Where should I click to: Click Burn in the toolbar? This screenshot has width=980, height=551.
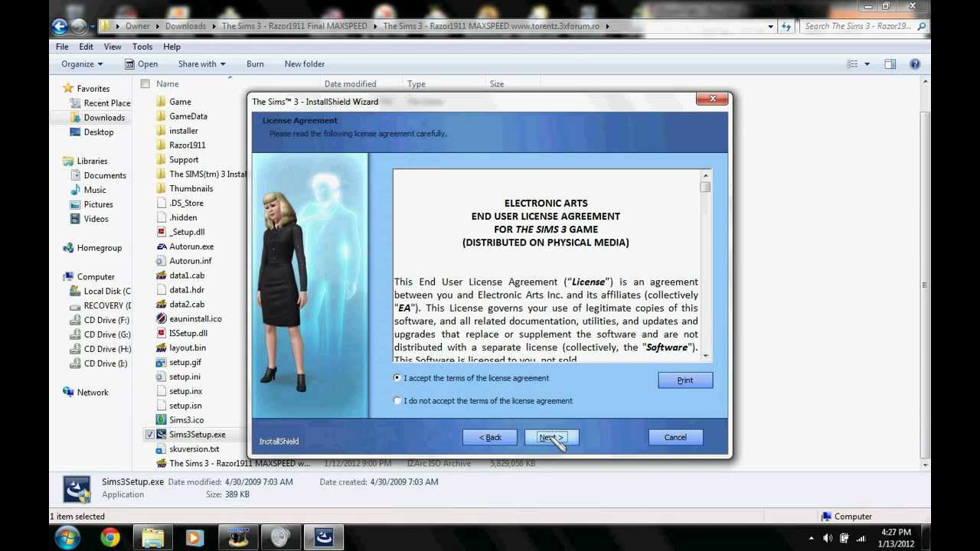coord(255,64)
